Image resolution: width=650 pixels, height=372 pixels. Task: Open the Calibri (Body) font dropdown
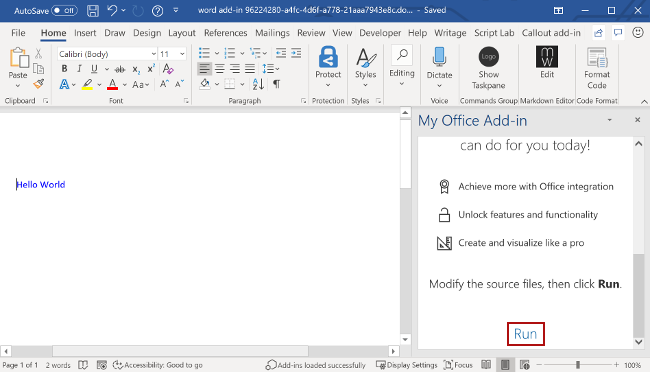[x=154, y=54]
